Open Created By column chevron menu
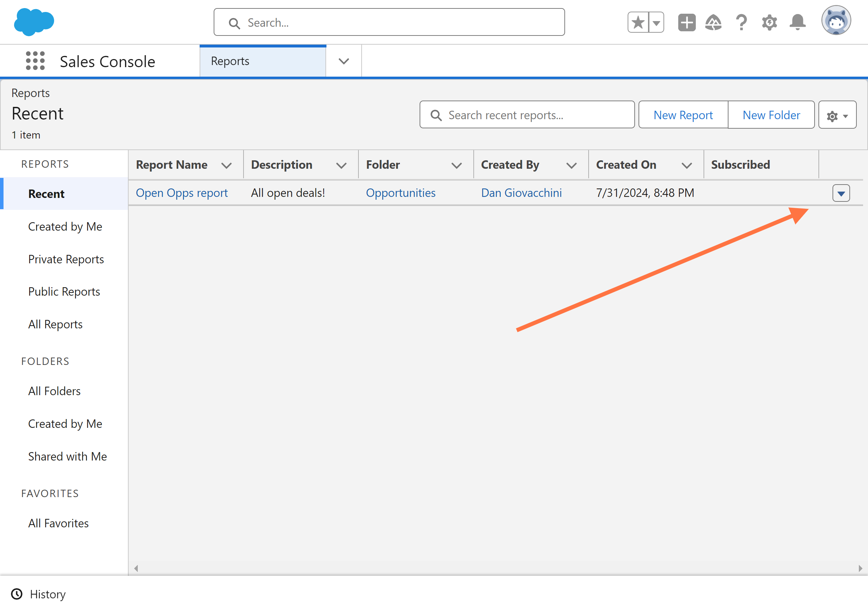868x611 pixels. (572, 166)
